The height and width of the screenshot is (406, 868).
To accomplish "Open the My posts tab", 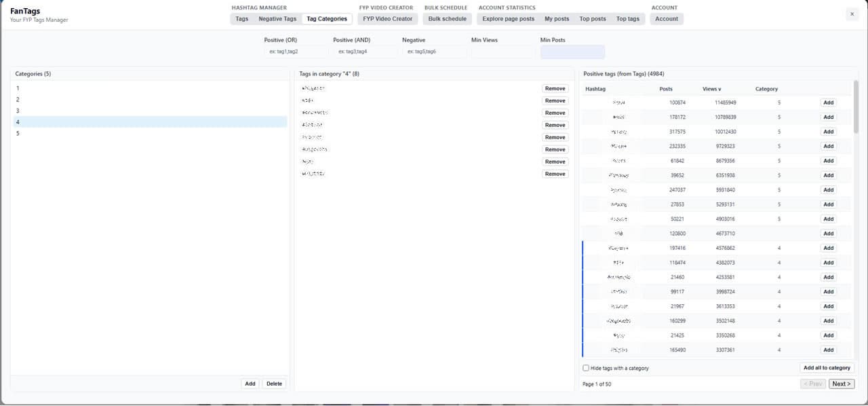I will tap(557, 19).
